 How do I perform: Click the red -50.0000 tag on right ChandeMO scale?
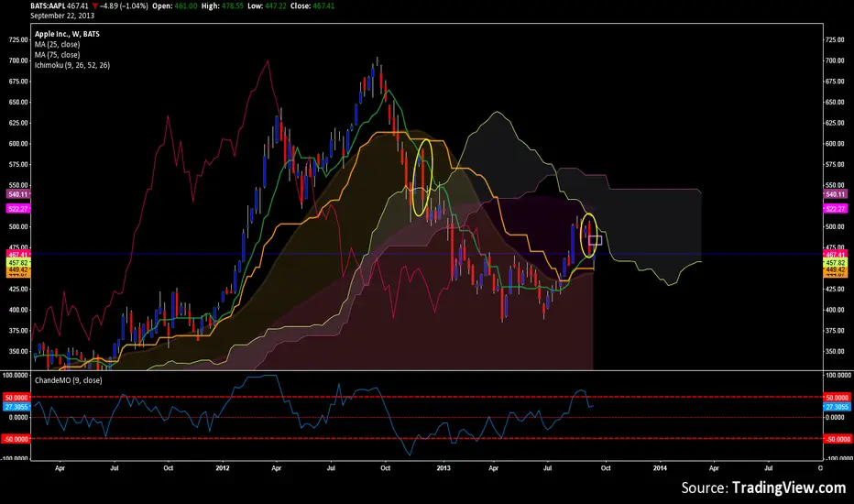838,439
